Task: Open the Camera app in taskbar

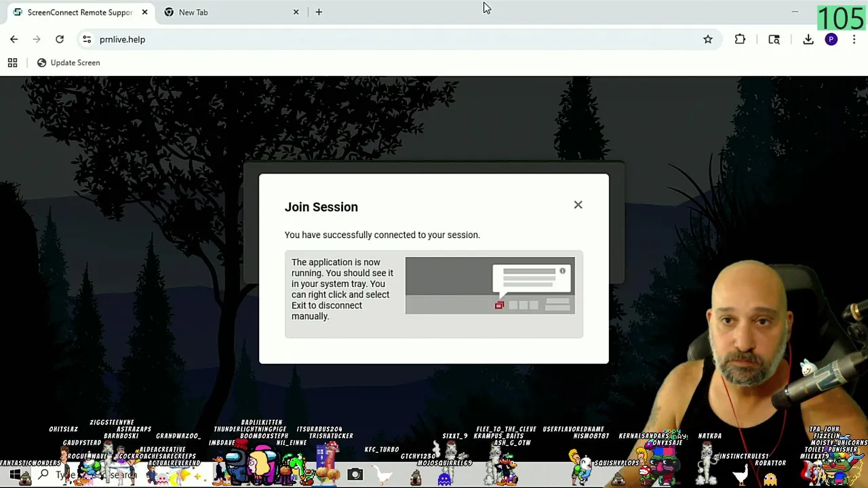Action: 355,474
